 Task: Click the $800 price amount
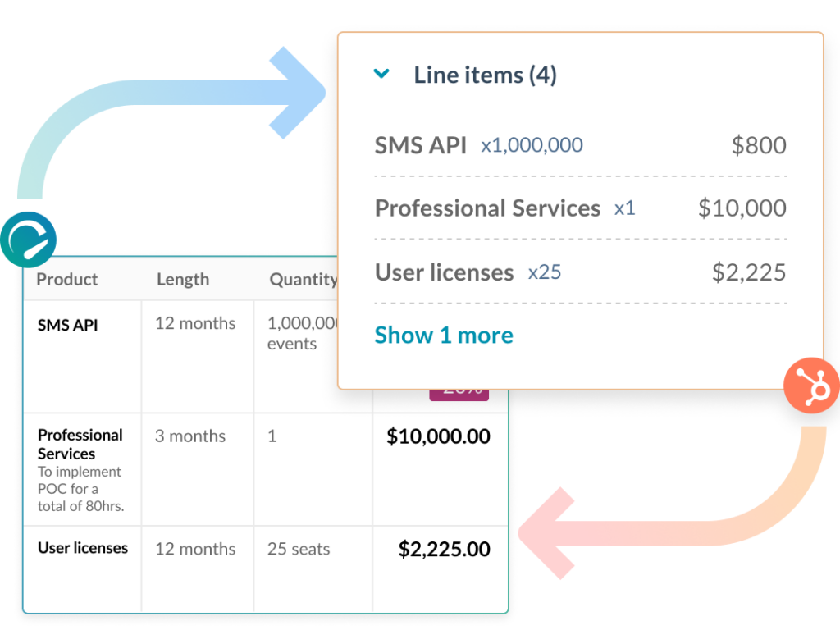click(759, 145)
